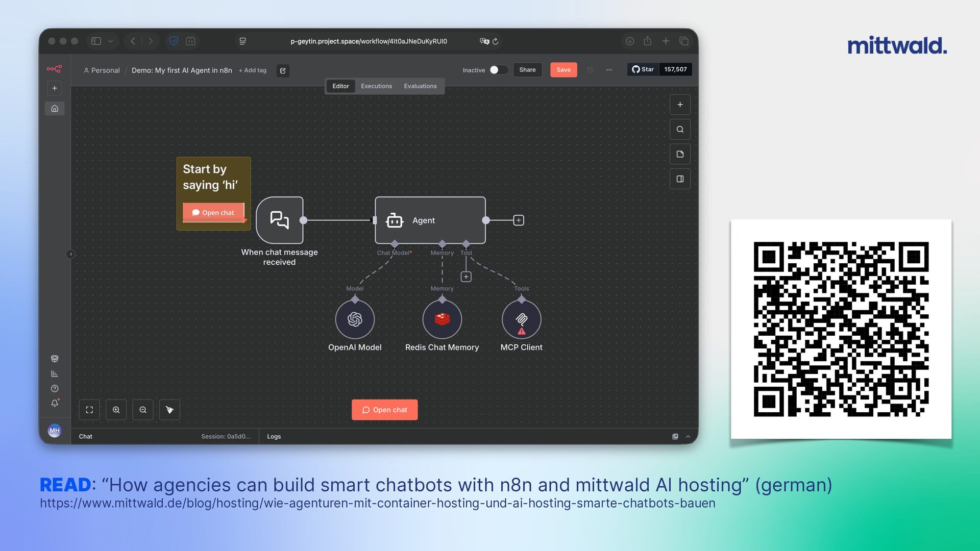
Task: Switch to the Executions tab
Action: (x=376, y=86)
